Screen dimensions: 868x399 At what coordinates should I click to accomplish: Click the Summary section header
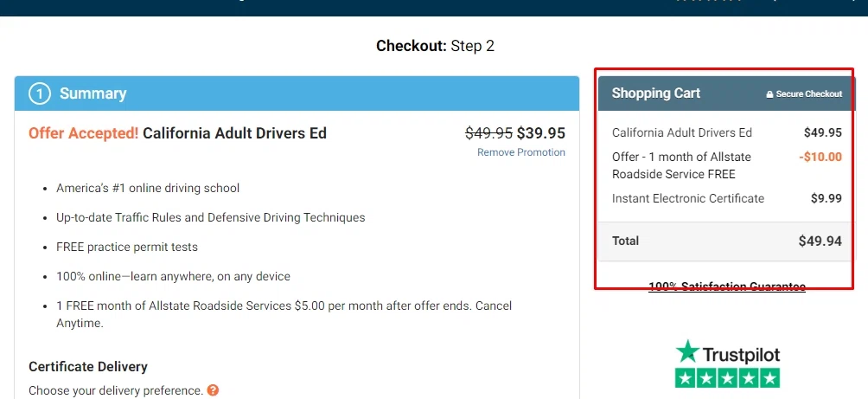pos(93,93)
